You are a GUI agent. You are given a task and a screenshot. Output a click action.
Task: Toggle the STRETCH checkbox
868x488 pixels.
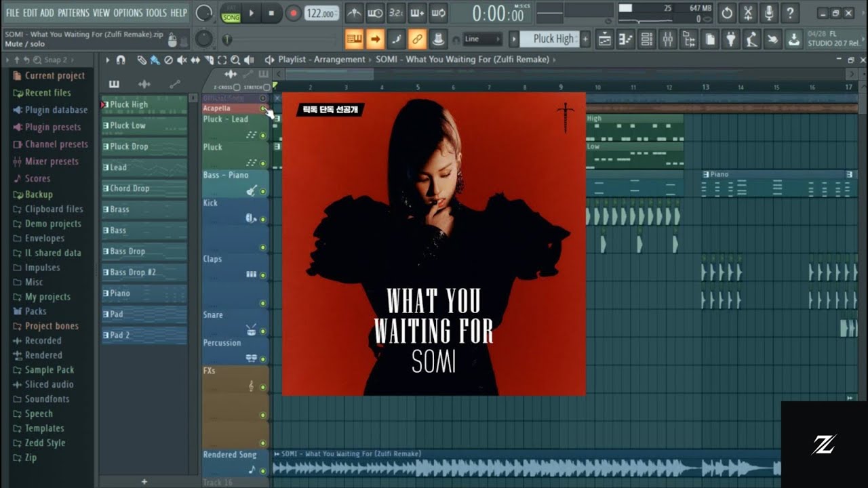tap(267, 87)
